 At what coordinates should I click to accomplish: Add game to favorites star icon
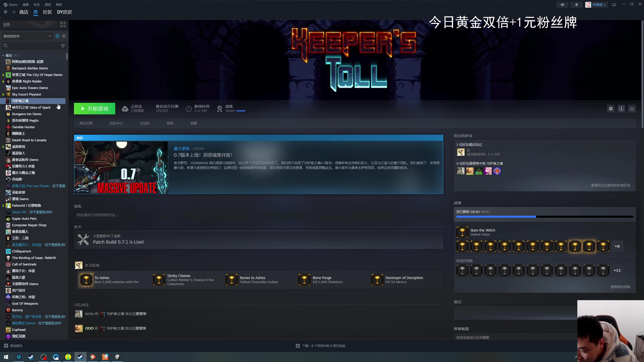(x=632, y=109)
